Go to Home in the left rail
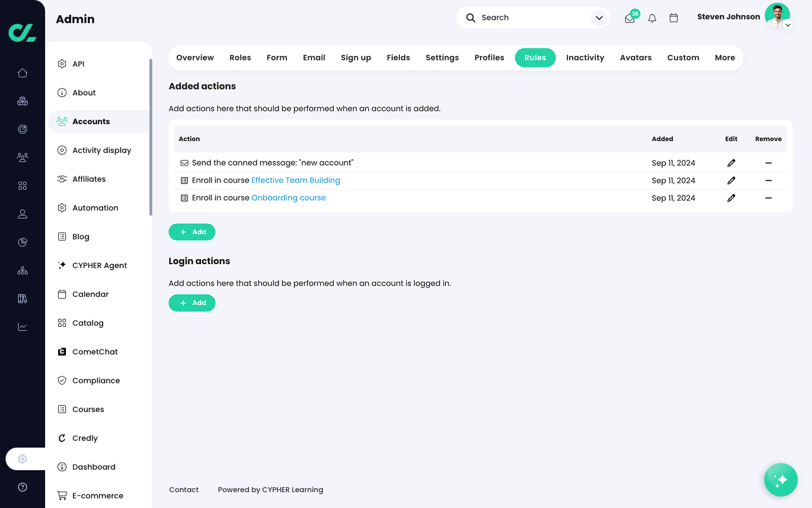 pyautogui.click(x=23, y=73)
